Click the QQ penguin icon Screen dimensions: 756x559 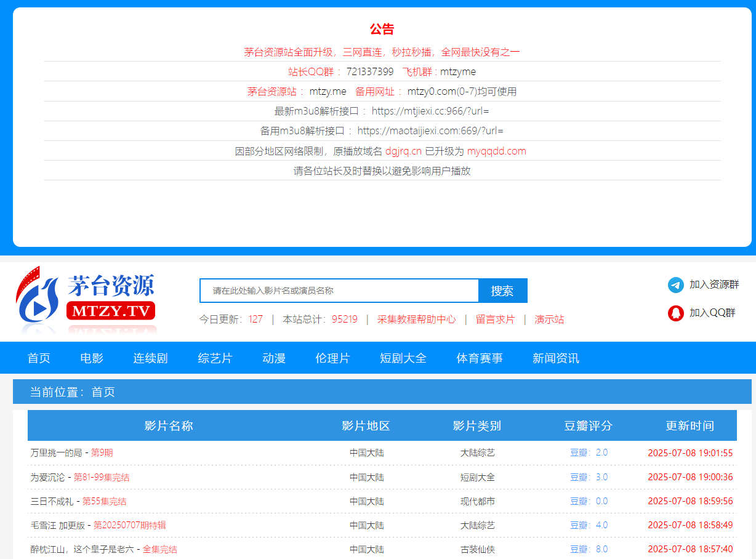click(x=676, y=313)
